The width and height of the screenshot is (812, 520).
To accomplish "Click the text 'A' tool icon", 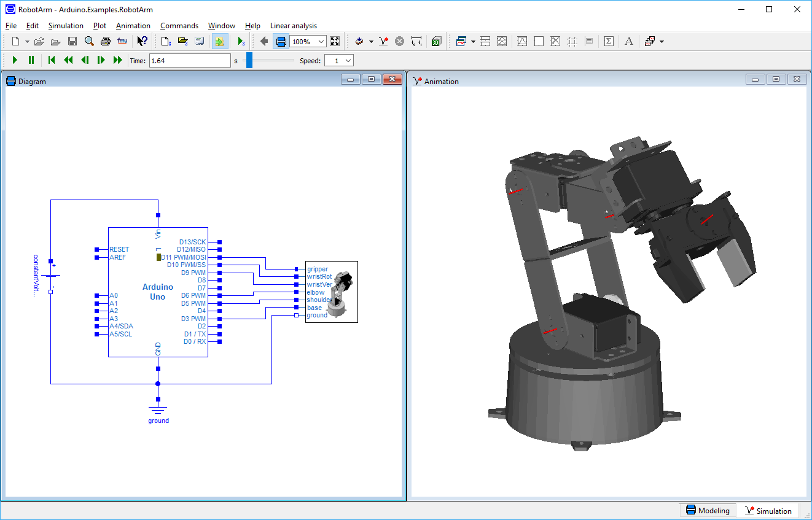I will (628, 41).
